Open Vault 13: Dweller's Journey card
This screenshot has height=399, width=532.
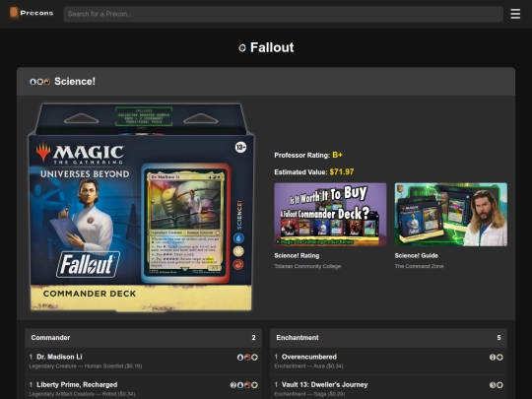tap(325, 385)
